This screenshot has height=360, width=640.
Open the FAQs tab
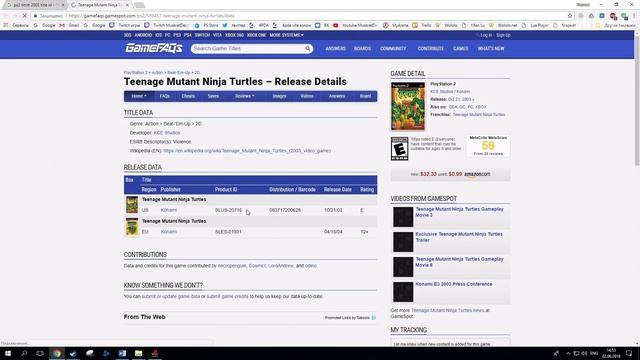click(164, 96)
